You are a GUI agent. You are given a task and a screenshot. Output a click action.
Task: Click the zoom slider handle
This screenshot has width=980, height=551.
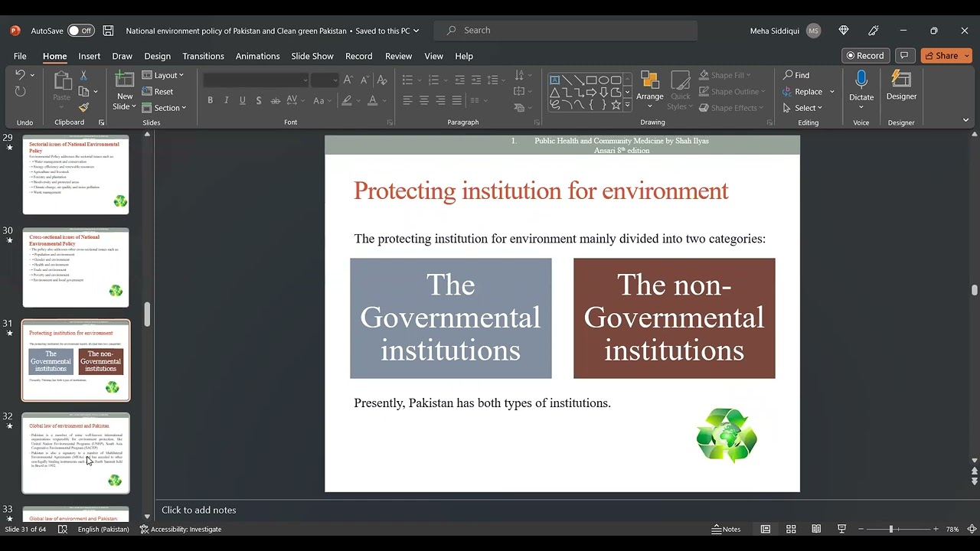coord(890,529)
